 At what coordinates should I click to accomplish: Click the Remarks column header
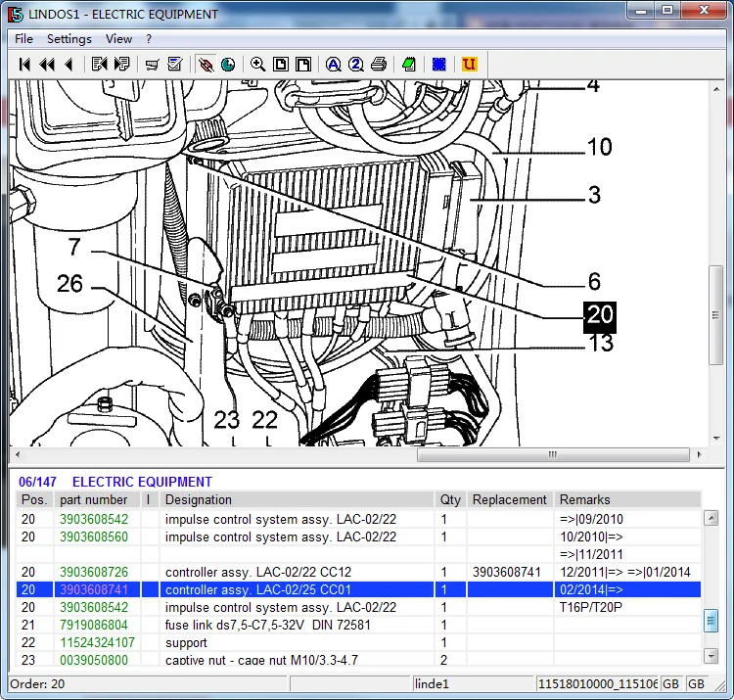pos(584,499)
